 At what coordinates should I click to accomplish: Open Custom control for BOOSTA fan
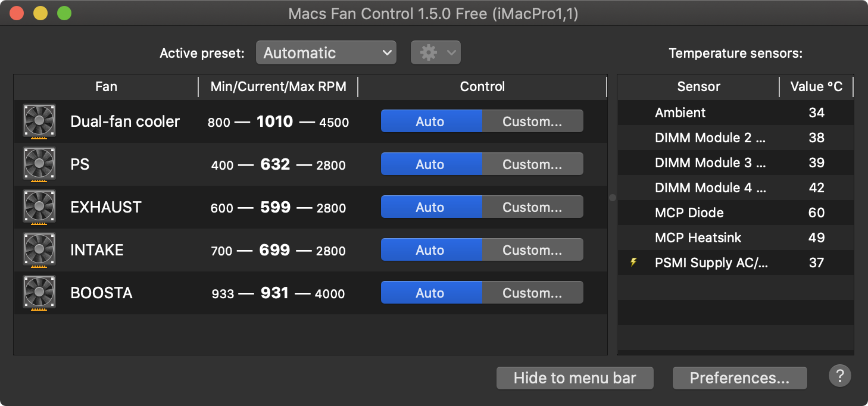pyautogui.click(x=532, y=293)
